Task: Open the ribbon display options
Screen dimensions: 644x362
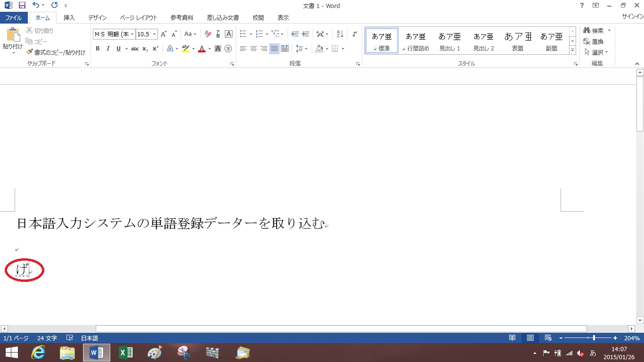Action: 596,6
